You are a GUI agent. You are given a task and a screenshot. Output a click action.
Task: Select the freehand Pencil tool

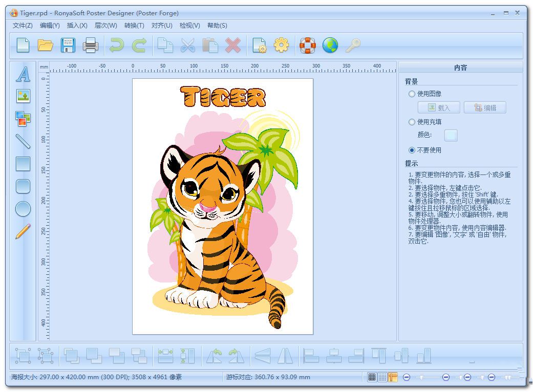[23, 231]
